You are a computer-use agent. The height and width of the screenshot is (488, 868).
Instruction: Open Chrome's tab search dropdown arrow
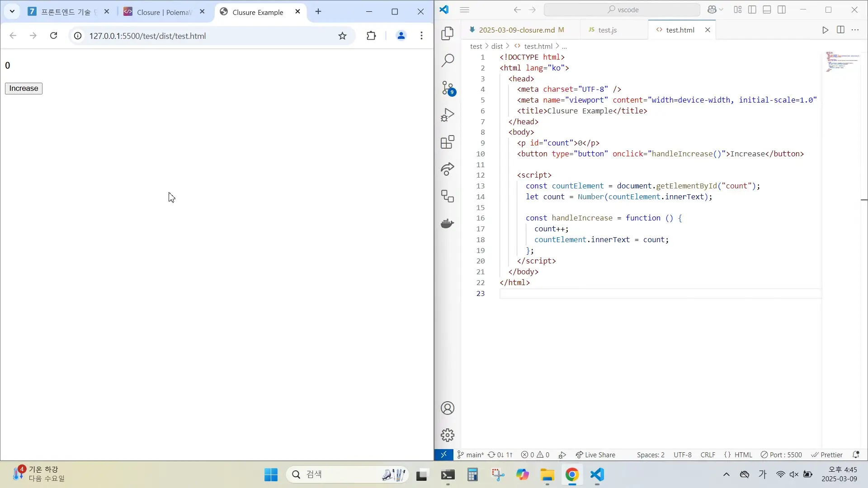[12, 12]
